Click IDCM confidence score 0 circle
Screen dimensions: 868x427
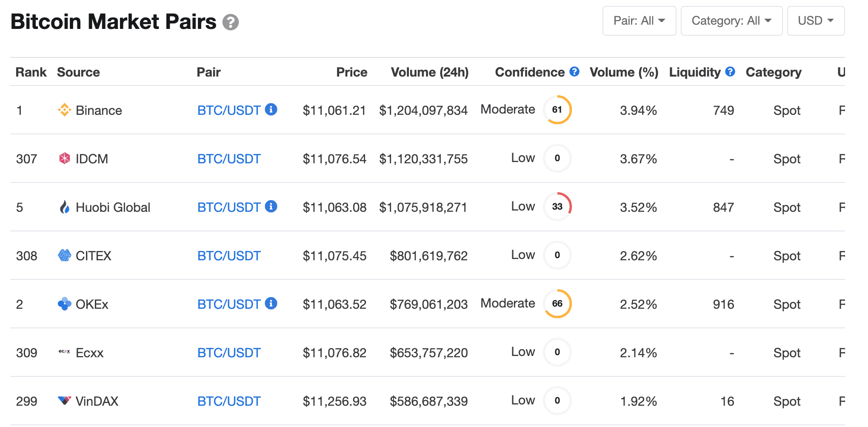pyautogui.click(x=557, y=158)
